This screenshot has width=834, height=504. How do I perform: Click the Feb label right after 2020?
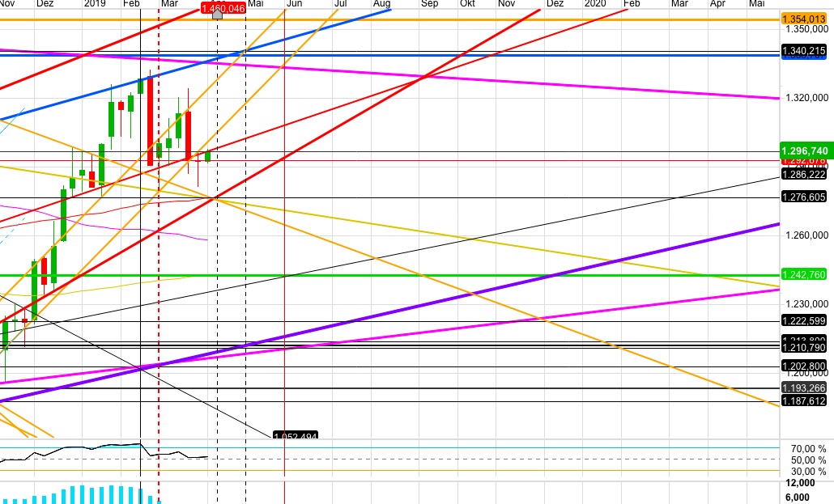click(x=632, y=4)
